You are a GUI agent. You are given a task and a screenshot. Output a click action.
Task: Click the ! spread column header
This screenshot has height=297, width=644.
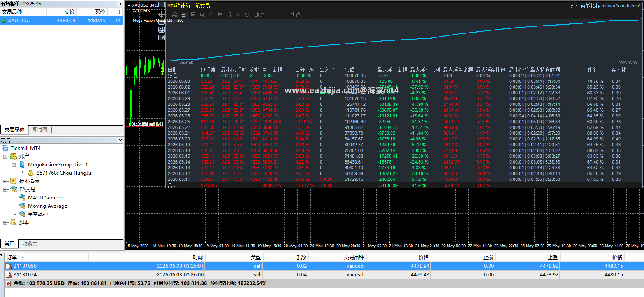pyautogui.click(x=115, y=12)
